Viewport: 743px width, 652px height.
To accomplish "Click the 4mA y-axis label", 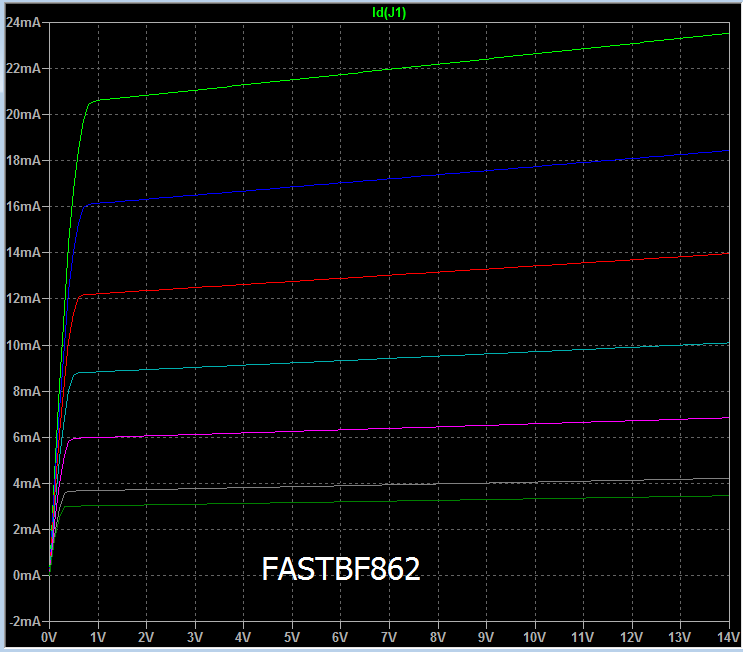I will (x=27, y=483).
